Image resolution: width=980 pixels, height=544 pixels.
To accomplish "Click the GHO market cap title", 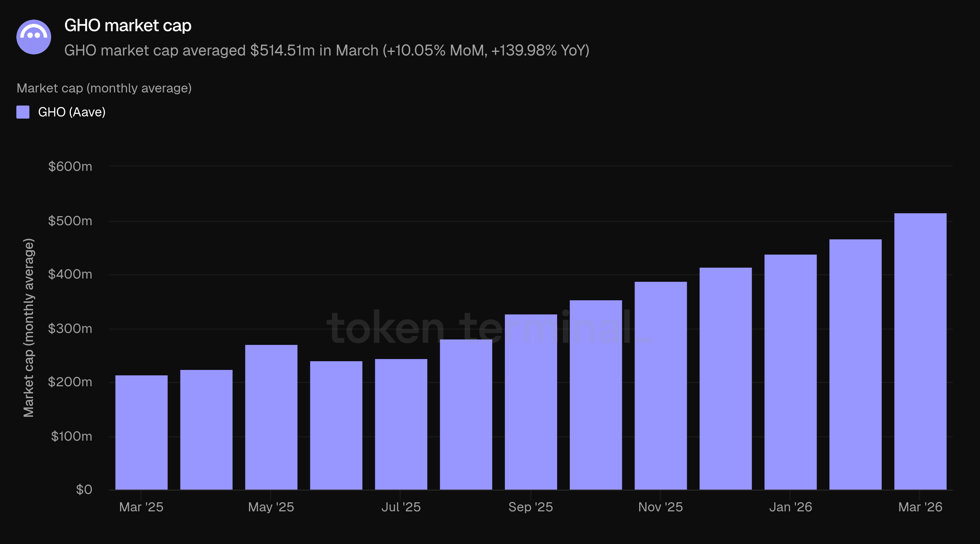I will click(x=128, y=25).
